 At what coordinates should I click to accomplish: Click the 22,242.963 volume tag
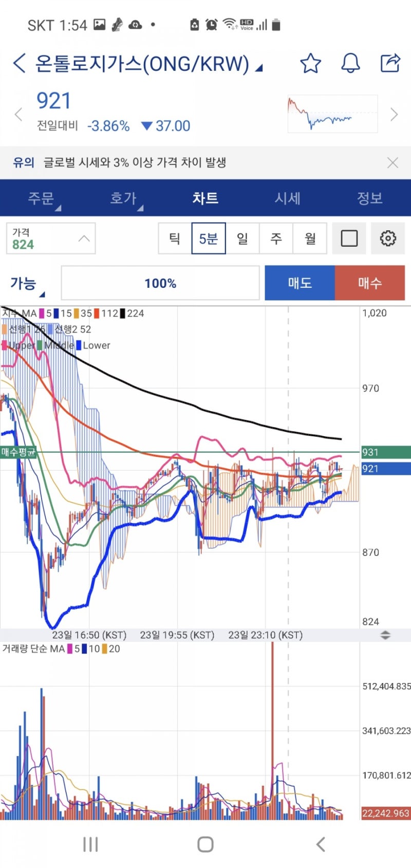click(x=386, y=814)
